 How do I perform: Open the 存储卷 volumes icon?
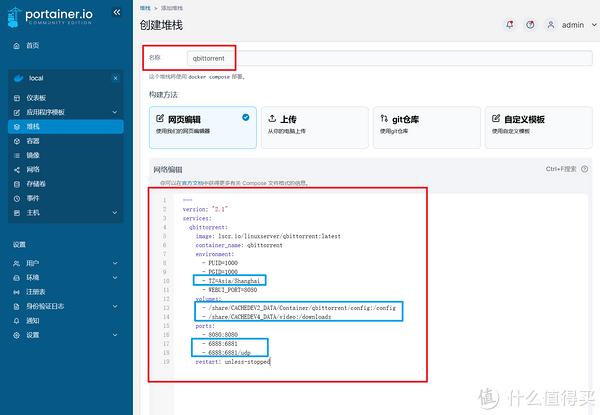17,184
